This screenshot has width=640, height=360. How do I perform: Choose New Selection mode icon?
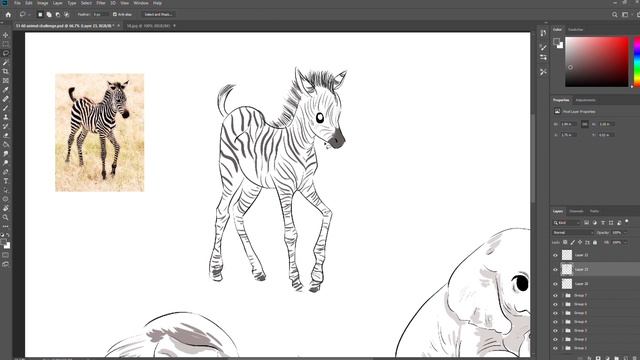pyautogui.click(x=40, y=14)
